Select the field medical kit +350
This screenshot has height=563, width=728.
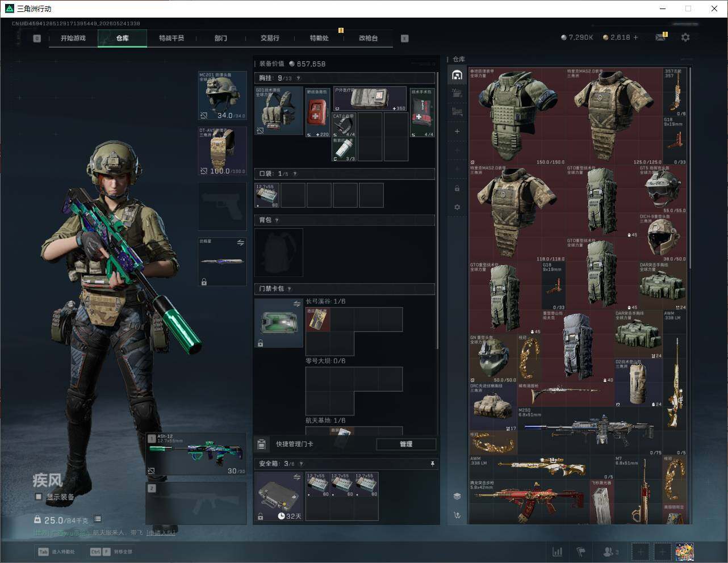(x=369, y=99)
